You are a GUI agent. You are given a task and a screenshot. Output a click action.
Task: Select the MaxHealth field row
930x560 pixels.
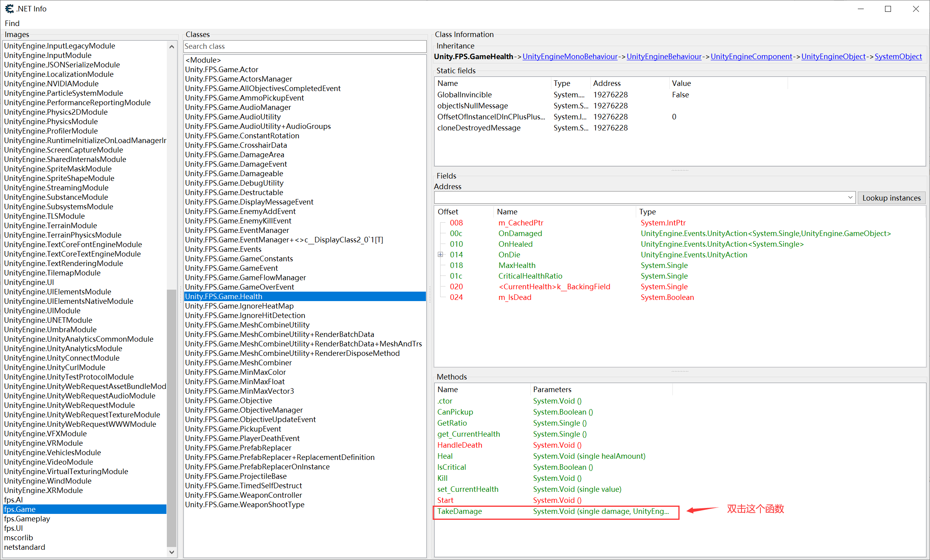tap(517, 265)
